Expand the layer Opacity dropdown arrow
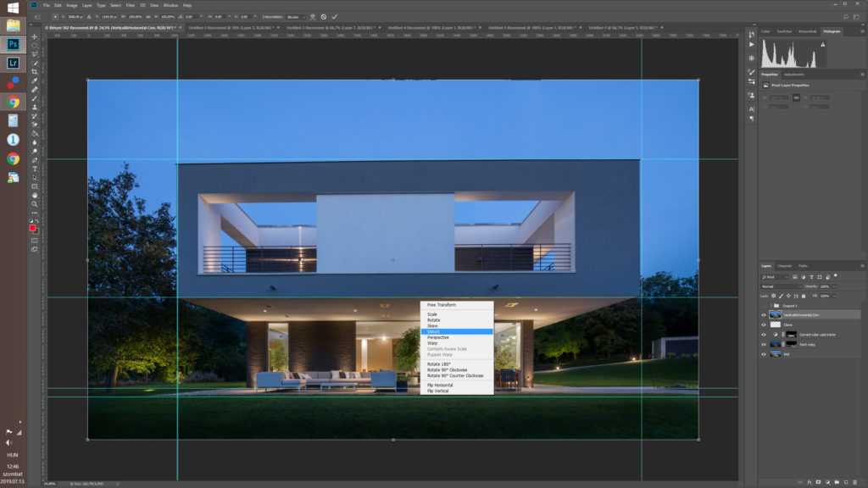The width and height of the screenshot is (868, 488). pos(833,286)
